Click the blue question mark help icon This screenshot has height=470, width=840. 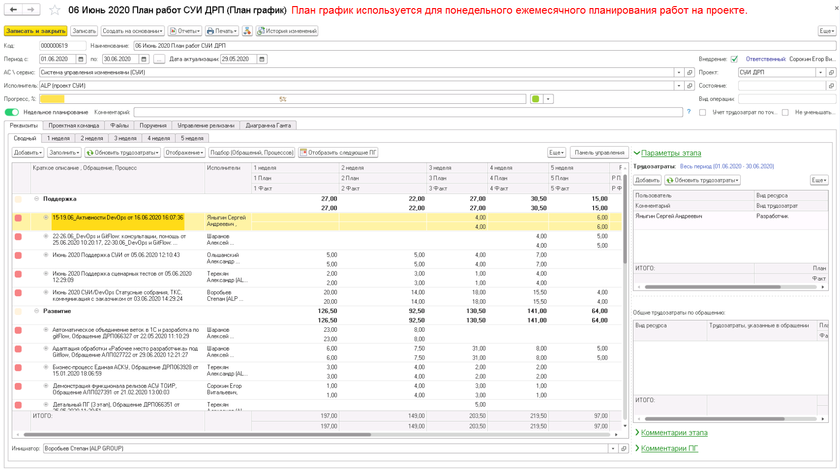pos(689,112)
